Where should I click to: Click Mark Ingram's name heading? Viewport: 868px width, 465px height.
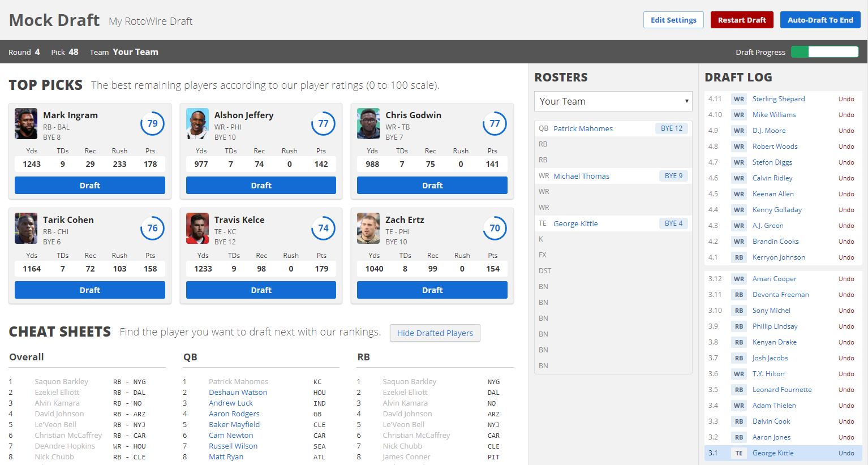pyautogui.click(x=71, y=115)
